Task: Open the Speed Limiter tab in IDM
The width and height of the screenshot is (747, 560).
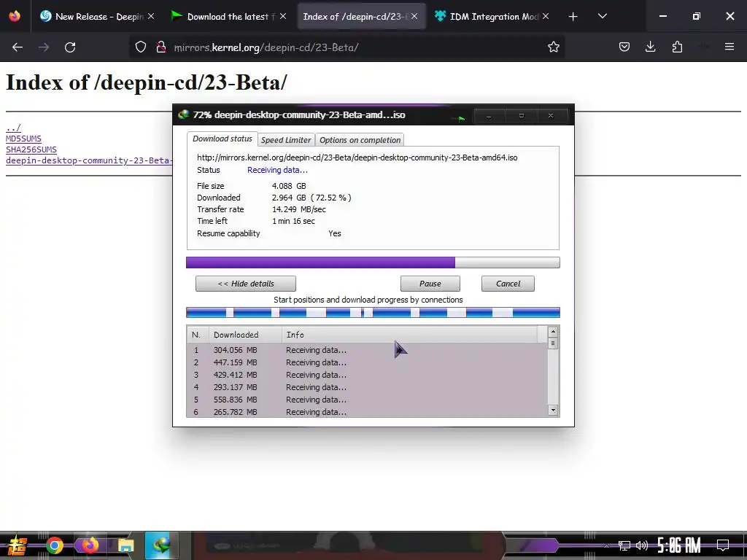Action: 286,140
